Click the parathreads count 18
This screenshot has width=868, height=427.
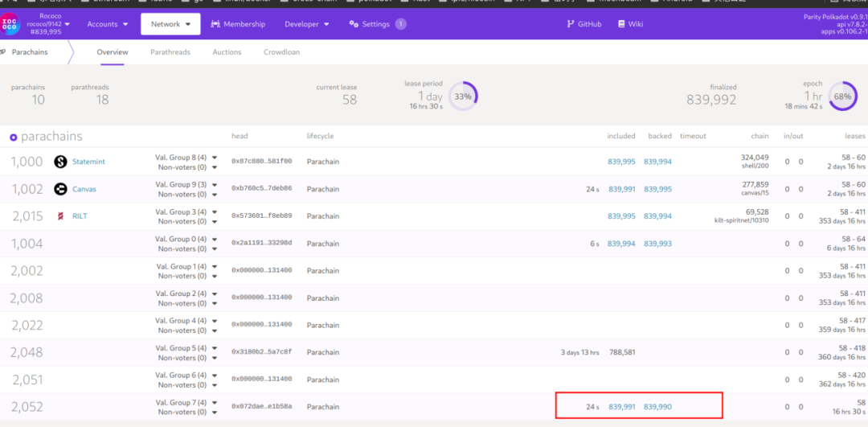(102, 100)
